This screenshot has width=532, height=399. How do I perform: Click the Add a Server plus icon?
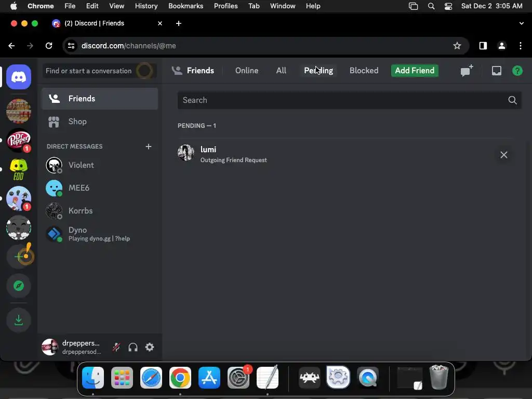(19, 257)
